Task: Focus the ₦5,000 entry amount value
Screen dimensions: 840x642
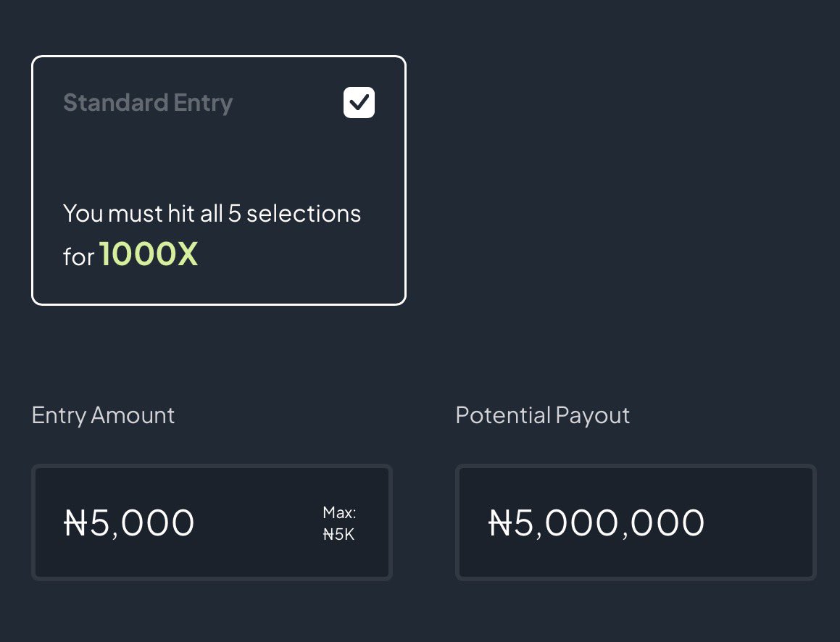Action: coord(130,522)
